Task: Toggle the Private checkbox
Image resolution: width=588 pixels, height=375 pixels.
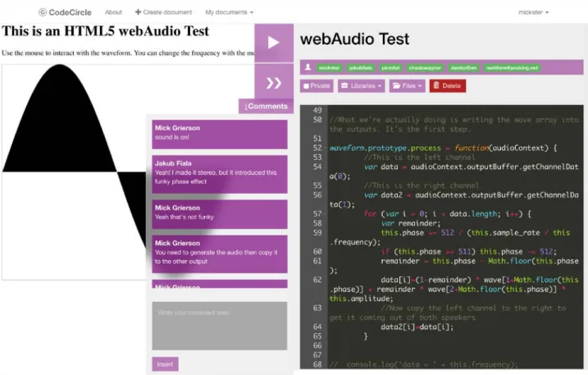Action: (x=306, y=86)
